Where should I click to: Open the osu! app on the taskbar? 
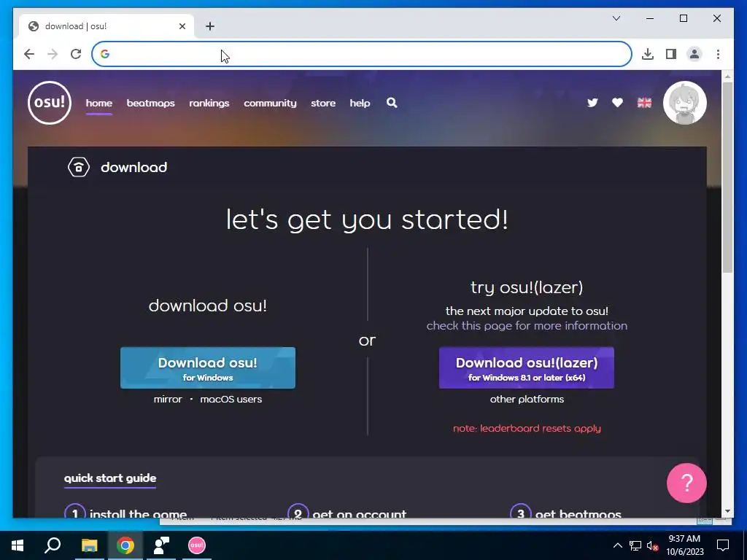(x=196, y=545)
